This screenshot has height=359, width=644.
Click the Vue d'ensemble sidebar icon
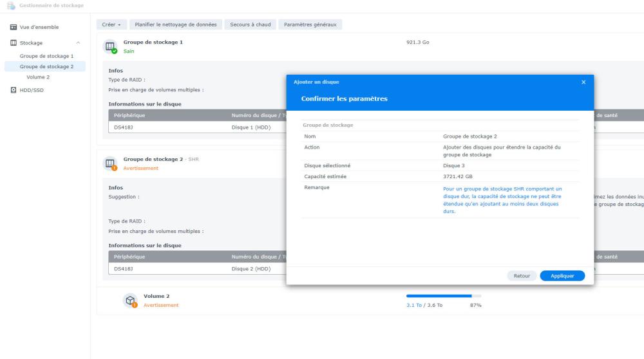(14, 27)
